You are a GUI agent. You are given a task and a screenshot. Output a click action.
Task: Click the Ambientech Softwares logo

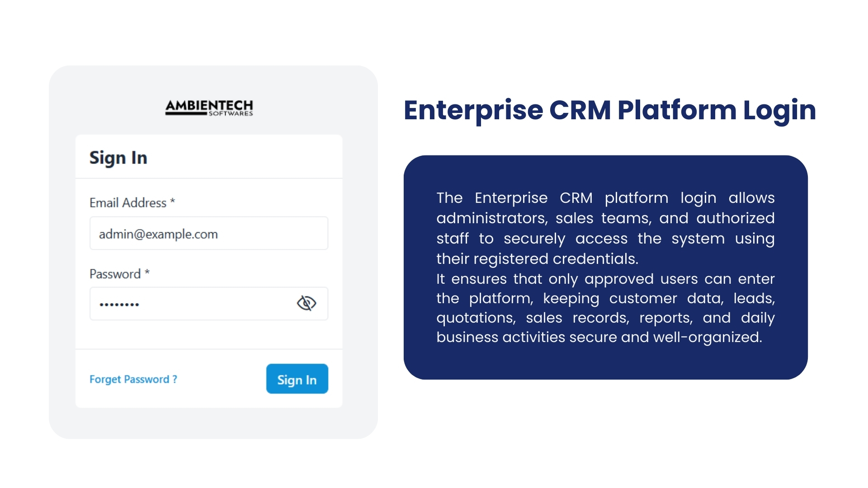(x=209, y=108)
